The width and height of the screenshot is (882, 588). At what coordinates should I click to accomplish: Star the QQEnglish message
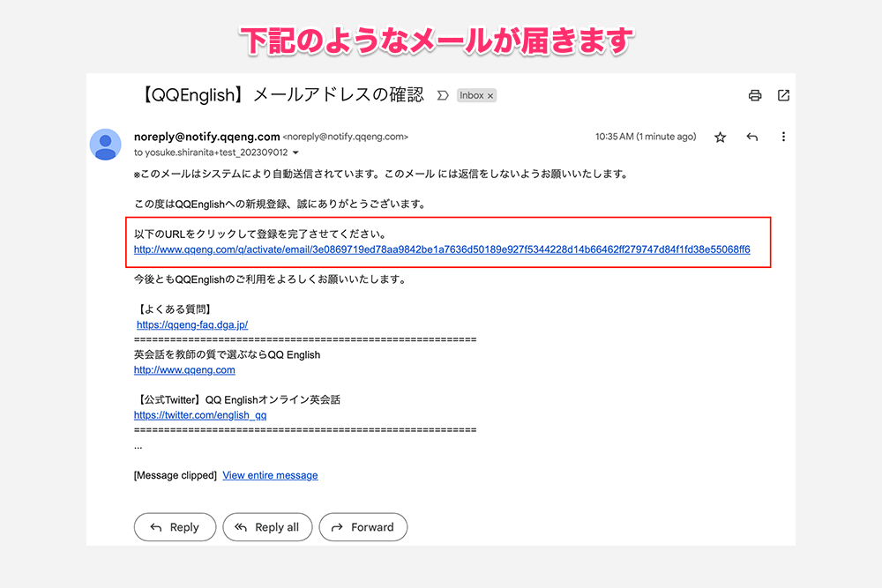coord(720,138)
